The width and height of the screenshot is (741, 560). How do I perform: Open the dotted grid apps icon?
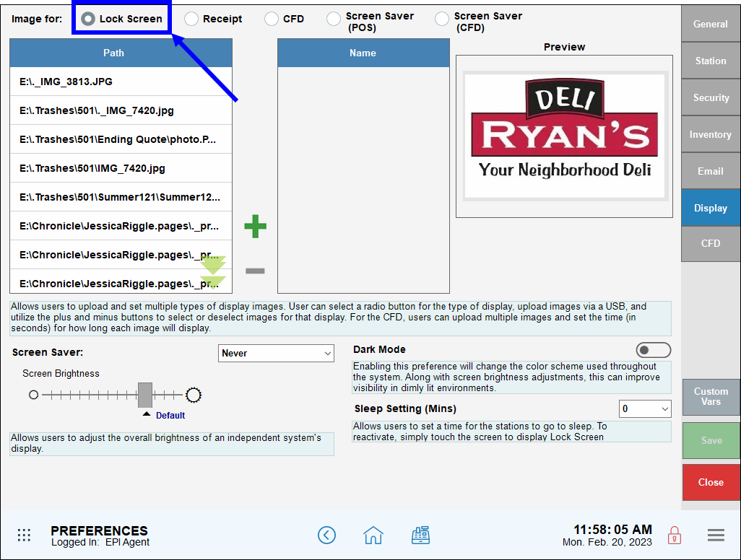(24, 535)
